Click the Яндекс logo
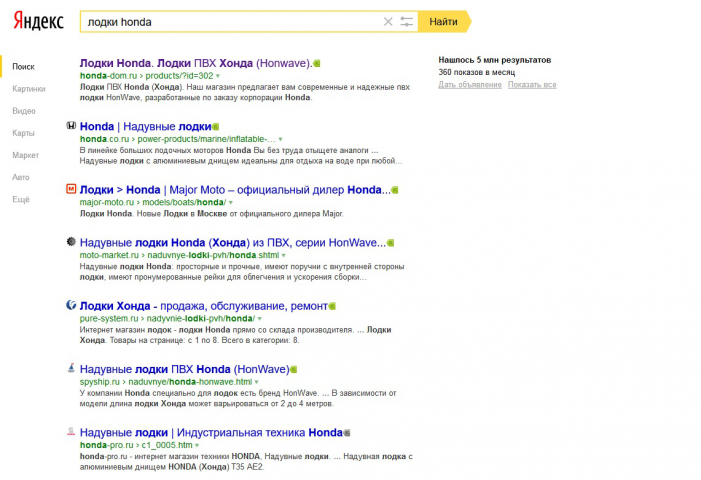The height and width of the screenshot is (480, 701). tap(38, 21)
